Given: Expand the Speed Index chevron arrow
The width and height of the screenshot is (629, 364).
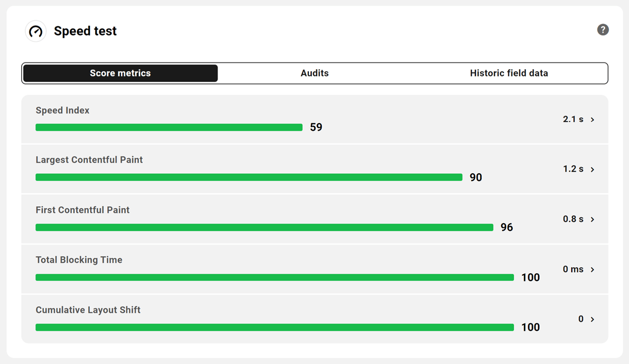Looking at the screenshot, I should click(x=592, y=120).
